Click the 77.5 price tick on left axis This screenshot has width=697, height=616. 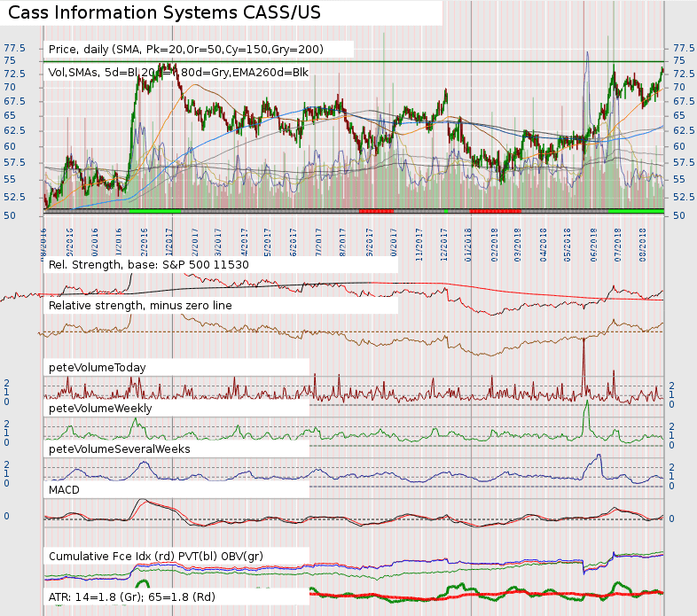[13, 48]
